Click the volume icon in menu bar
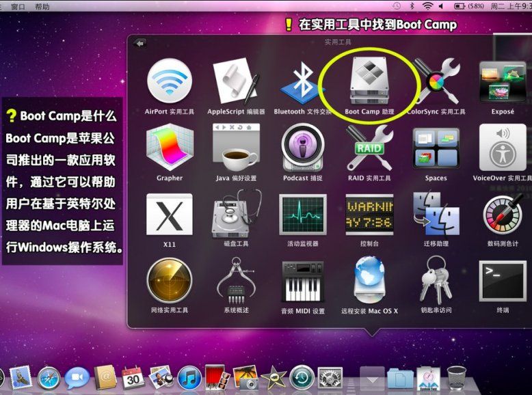The height and width of the screenshot is (395, 532). [441, 5]
